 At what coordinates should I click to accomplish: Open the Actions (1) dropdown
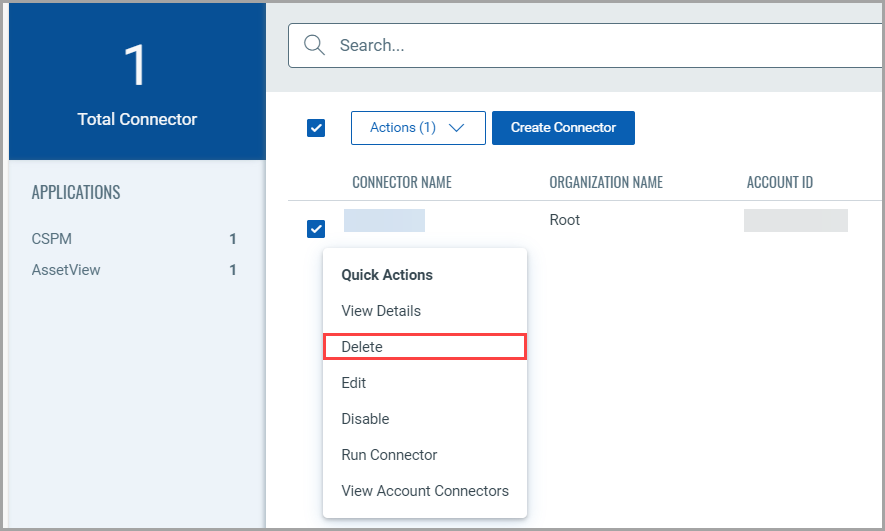click(x=417, y=128)
